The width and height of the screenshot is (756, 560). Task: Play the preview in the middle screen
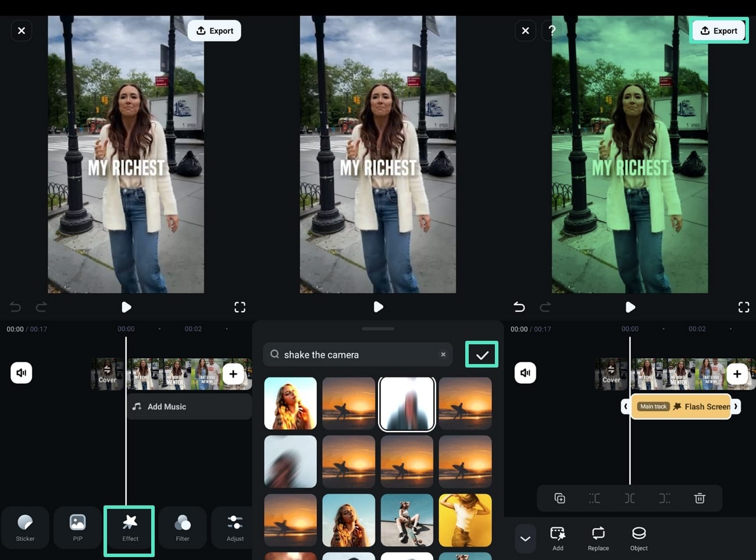[x=378, y=306]
